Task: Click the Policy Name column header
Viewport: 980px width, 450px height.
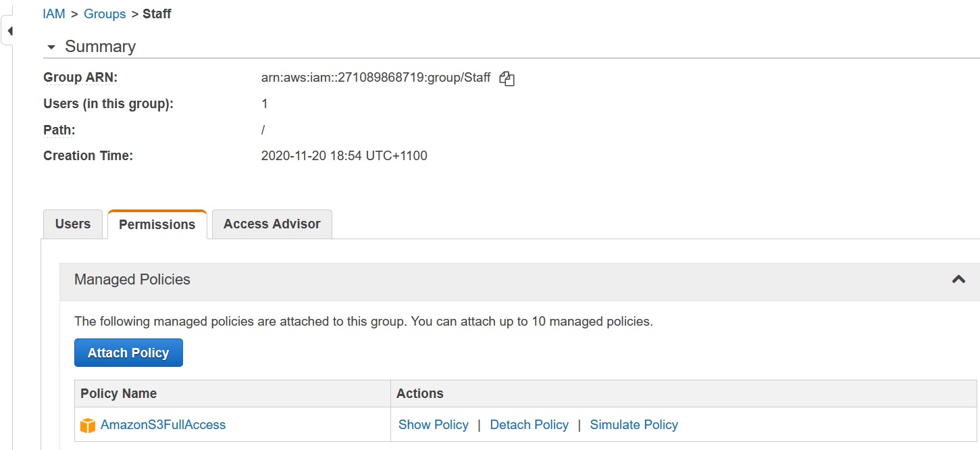Action: (x=118, y=393)
